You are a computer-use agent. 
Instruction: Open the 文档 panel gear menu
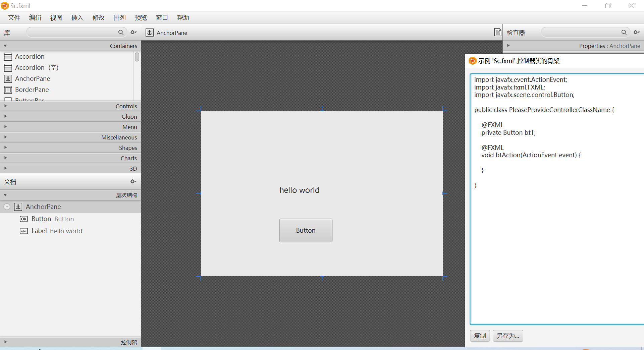pos(133,181)
